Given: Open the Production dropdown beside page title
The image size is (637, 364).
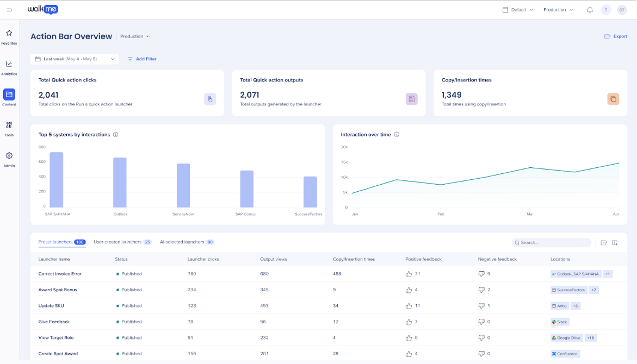Looking at the screenshot, I should 134,36.
